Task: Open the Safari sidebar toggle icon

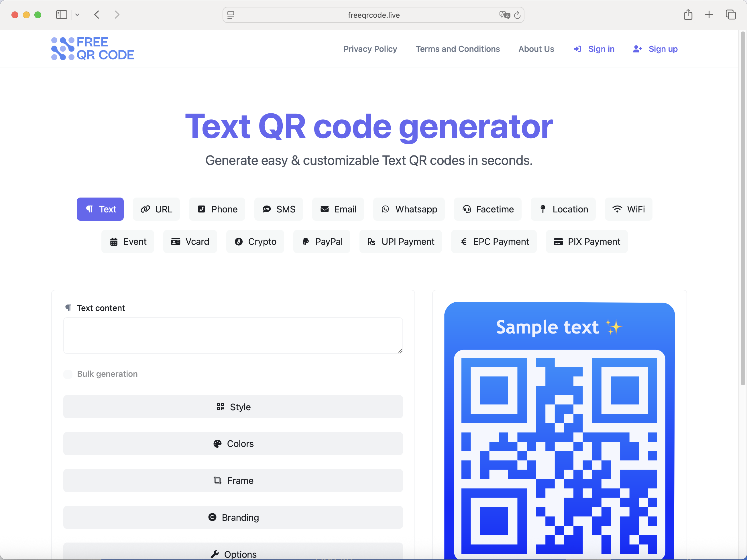Action: [x=62, y=15]
